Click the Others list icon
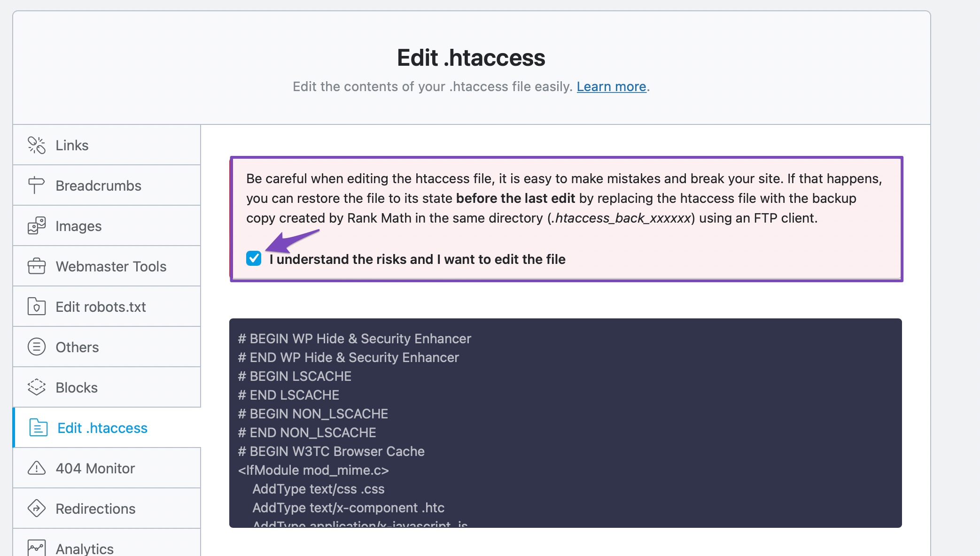This screenshot has width=980, height=556. click(x=37, y=347)
